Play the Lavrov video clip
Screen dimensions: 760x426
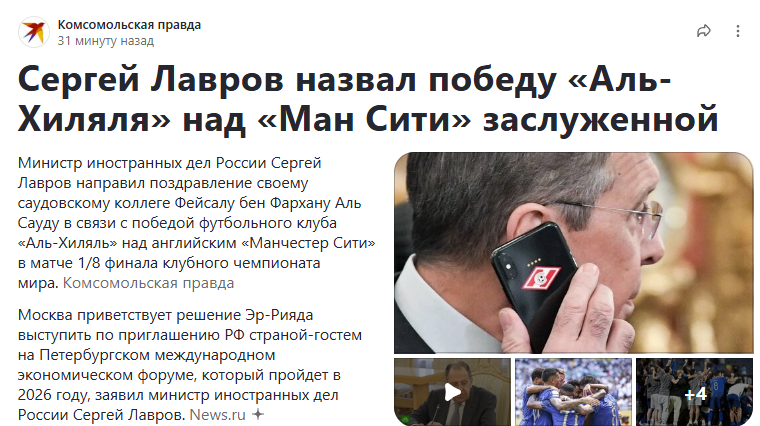click(x=452, y=392)
